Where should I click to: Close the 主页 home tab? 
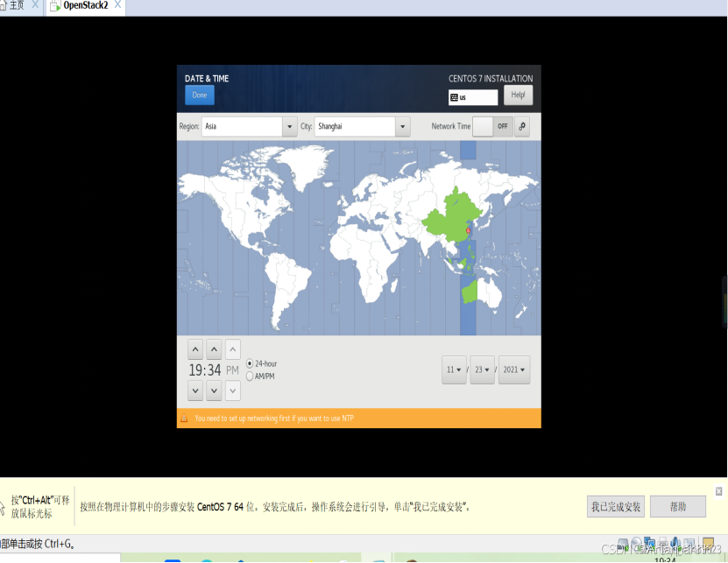pyautogui.click(x=35, y=4)
